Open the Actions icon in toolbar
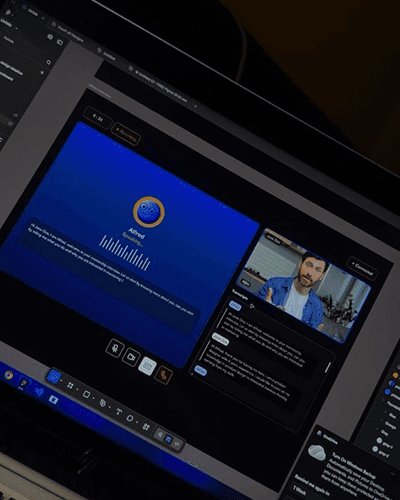Viewport: 400px width, 500px height. (x=146, y=427)
